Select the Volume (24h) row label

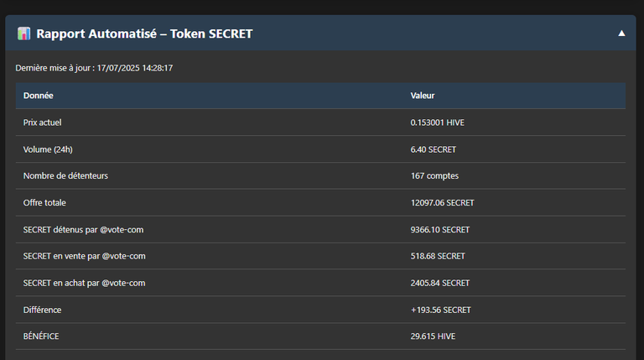(x=48, y=149)
